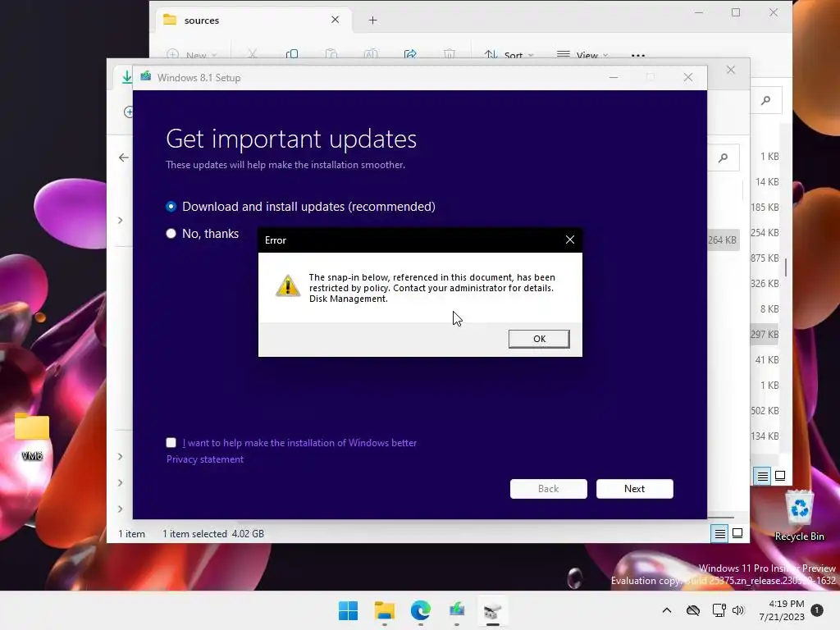Switch to large icons view in sources window

click(x=780, y=476)
